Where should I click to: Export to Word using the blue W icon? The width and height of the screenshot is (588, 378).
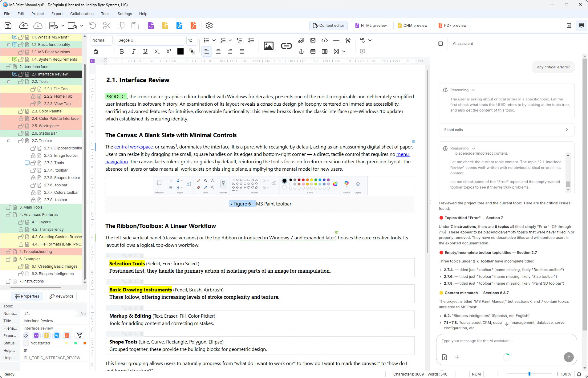tap(179, 26)
